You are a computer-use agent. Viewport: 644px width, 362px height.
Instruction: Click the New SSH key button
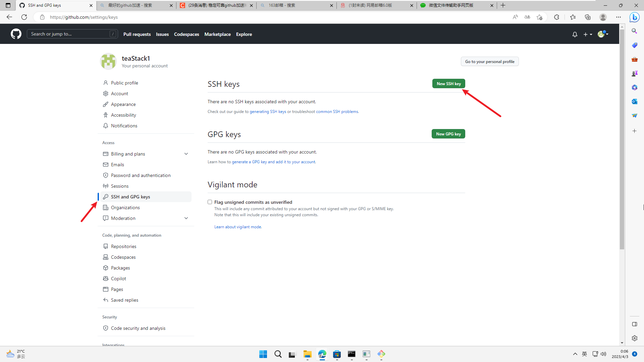pyautogui.click(x=448, y=83)
